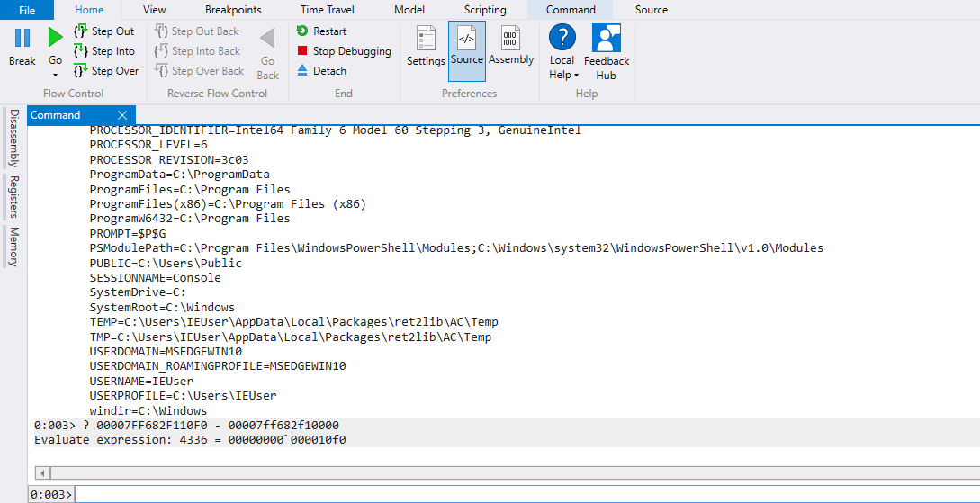Click the Step Over icon
This screenshot has height=503, width=980.
[x=80, y=71]
